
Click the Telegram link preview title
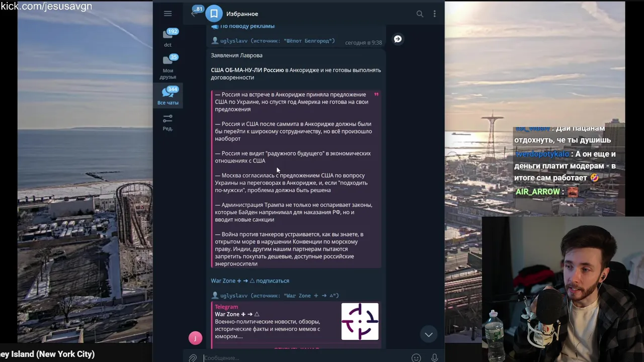pos(226,307)
